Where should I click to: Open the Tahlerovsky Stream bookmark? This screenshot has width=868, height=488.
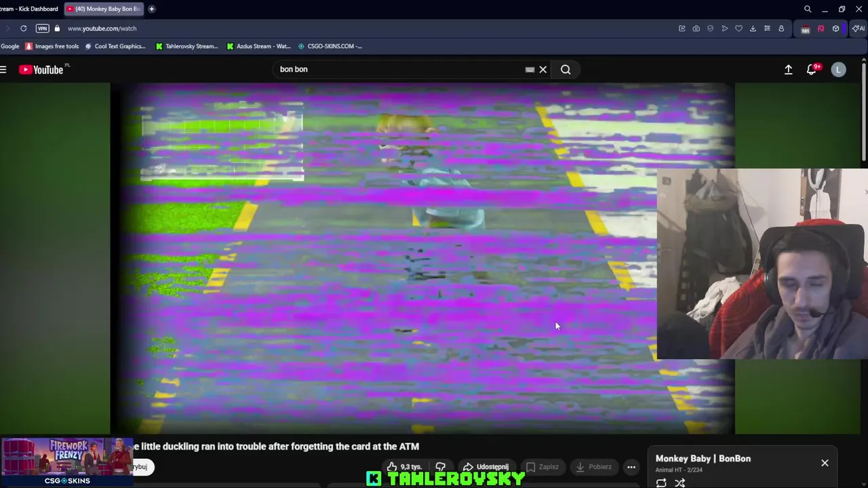click(x=186, y=46)
